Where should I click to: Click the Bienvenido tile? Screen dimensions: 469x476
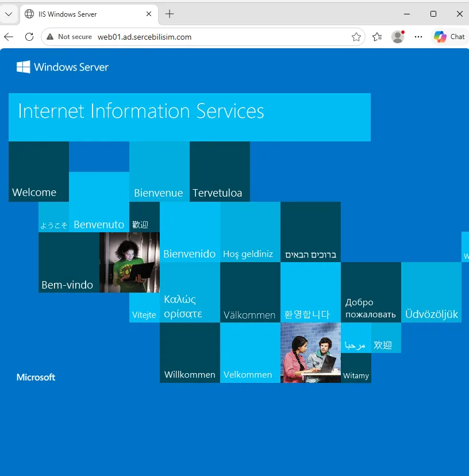pos(190,232)
